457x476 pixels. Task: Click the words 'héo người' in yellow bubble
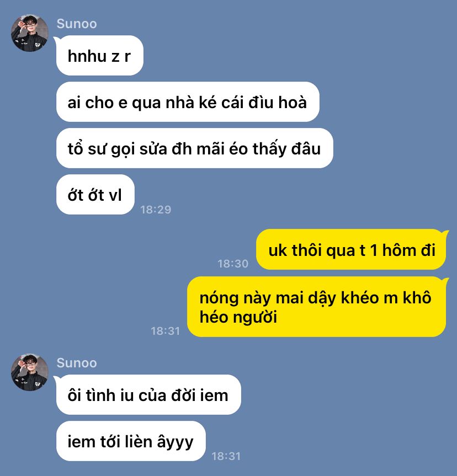(x=238, y=318)
